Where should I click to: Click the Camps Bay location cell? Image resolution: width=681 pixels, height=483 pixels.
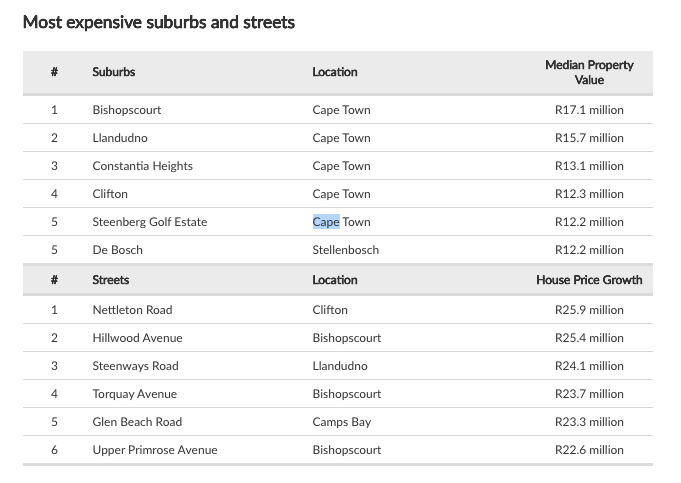coord(341,422)
